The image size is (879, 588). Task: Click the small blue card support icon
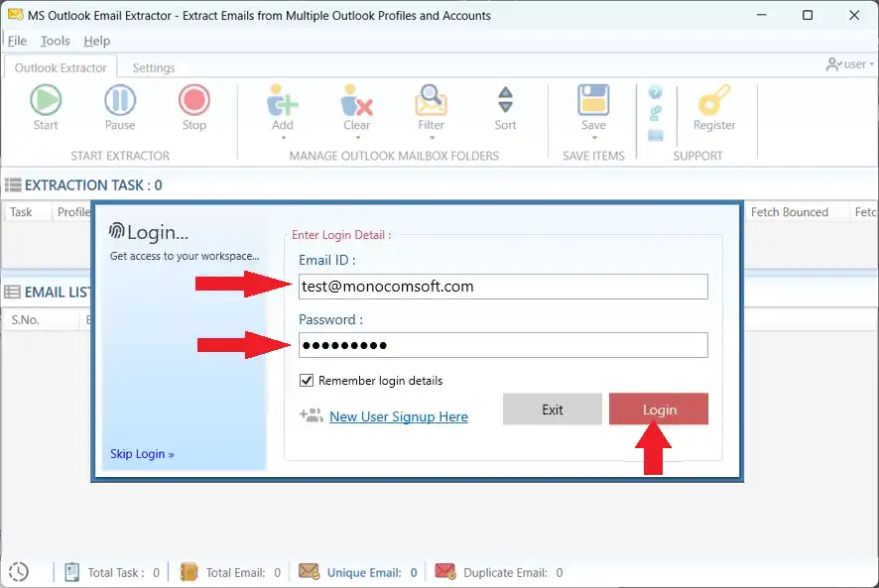(656, 135)
